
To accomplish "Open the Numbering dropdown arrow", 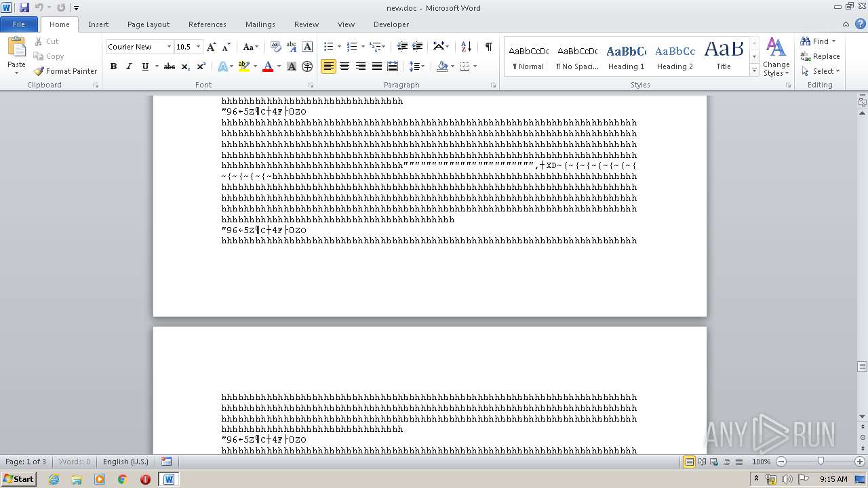I will [x=363, y=47].
